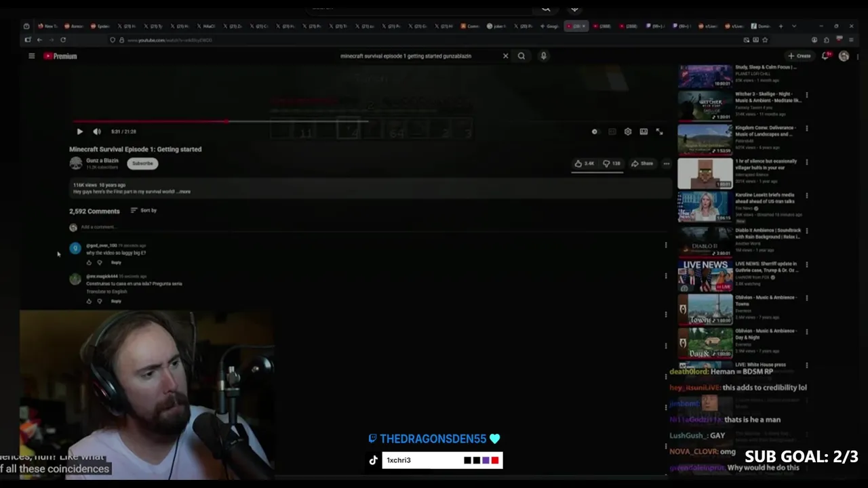Open Kingdom Come Deliverance music video
Viewport: 868px width, 488px height.
pos(705,139)
